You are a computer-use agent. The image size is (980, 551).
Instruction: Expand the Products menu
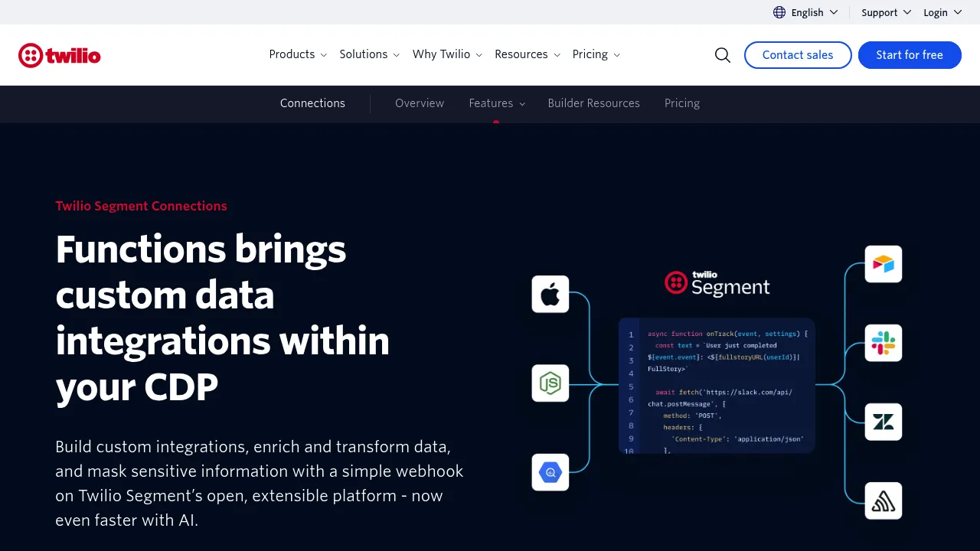click(298, 54)
